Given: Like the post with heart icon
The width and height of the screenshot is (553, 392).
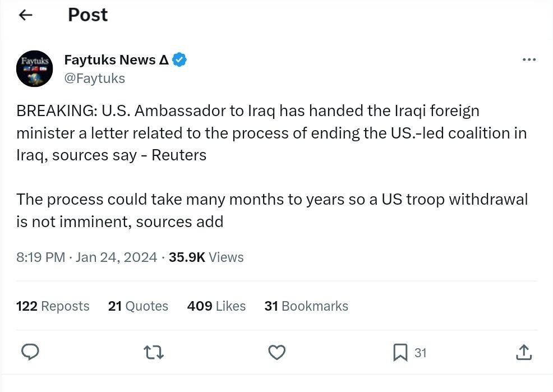Looking at the screenshot, I should coord(276,352).
